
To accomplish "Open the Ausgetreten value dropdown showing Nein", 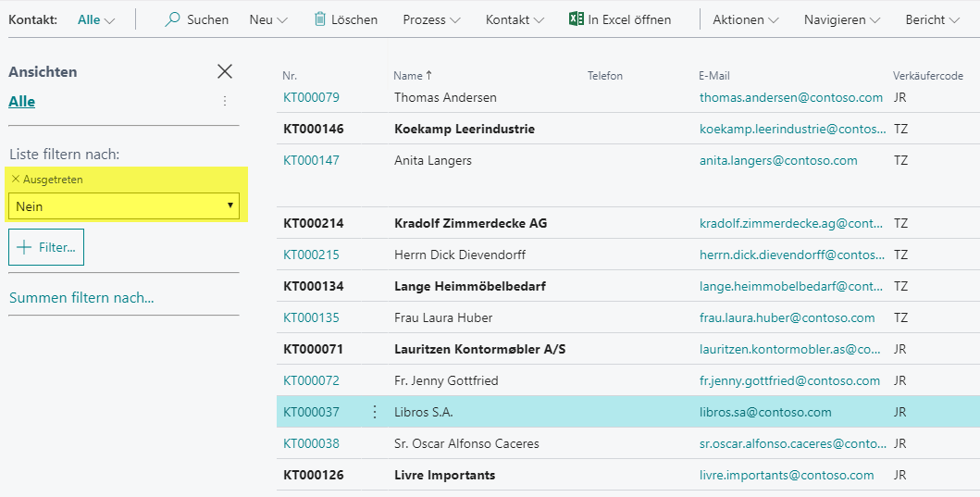I will (x=124, y=206).
